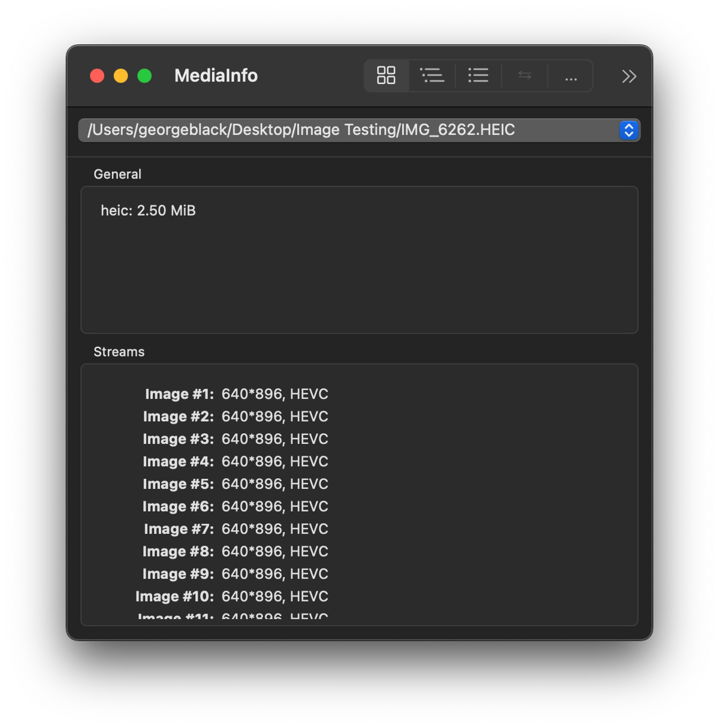Expand hidden toolbar items with the double chevron
The height and width of the screenshot is (728, 719).
point(629,76)
